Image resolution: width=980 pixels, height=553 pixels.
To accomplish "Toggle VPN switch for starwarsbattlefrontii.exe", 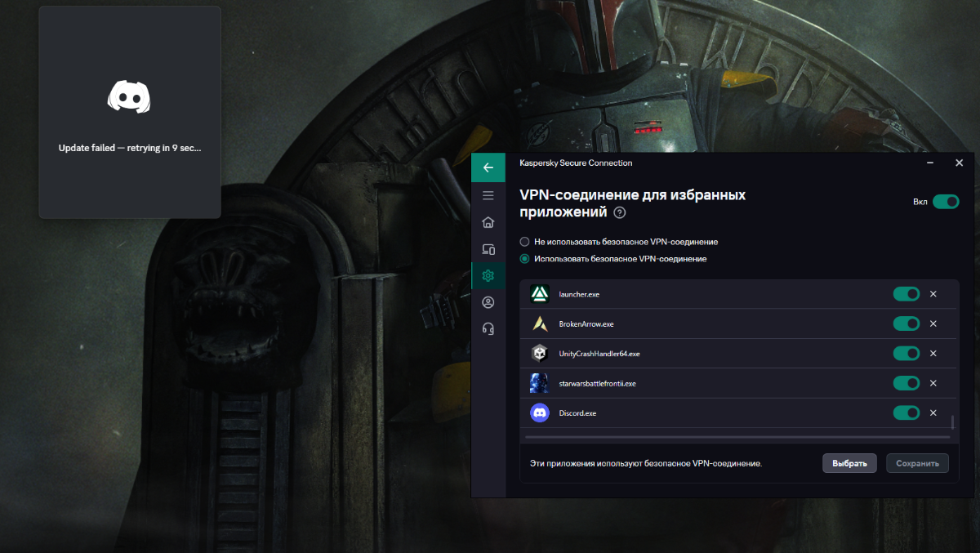I will (x=906, y=383).
